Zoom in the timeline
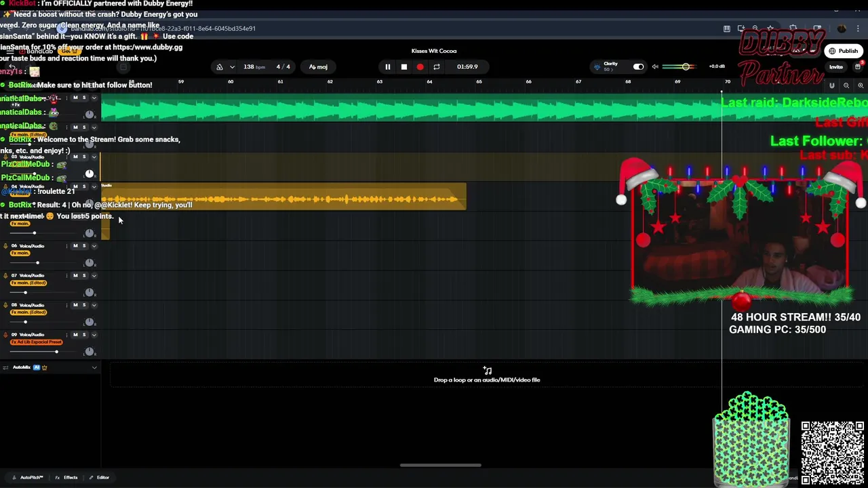Image resolution: width=868 pixels, height=488 pixels. [x=861, y=85]
